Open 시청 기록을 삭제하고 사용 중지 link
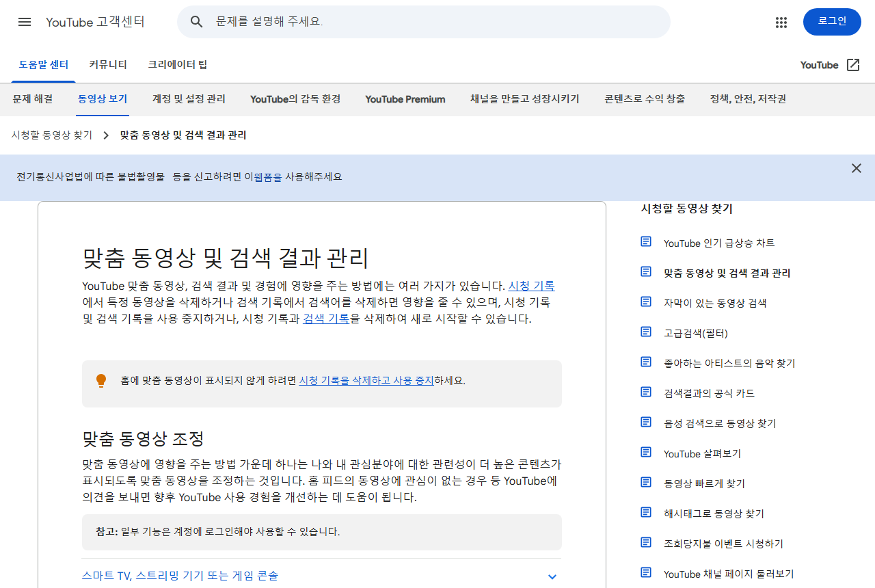 click(366, 381)
